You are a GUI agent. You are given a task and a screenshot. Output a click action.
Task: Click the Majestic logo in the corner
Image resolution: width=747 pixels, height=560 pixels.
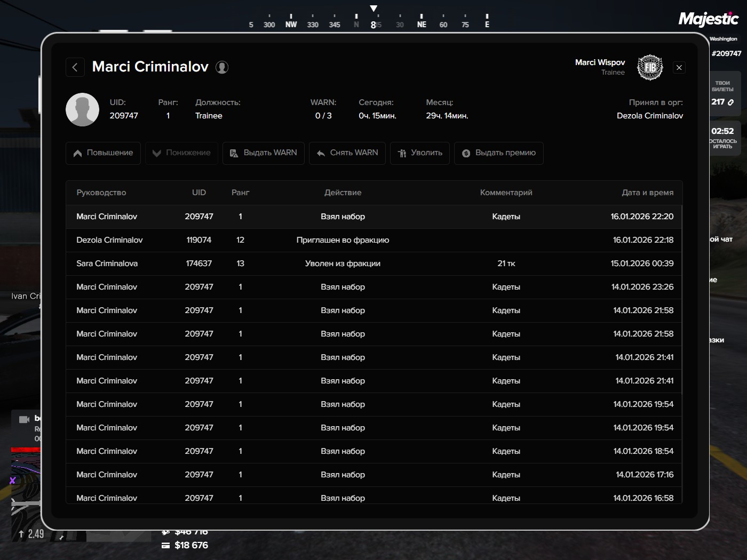(x=709, y=20)
